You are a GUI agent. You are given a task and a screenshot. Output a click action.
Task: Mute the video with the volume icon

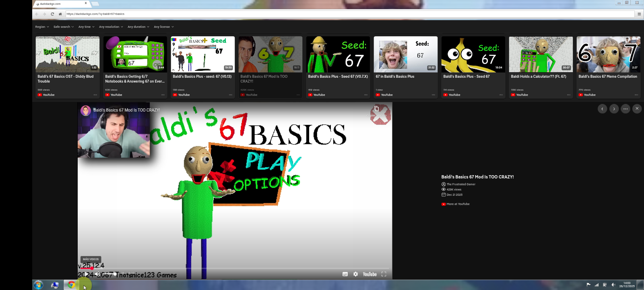98,274
